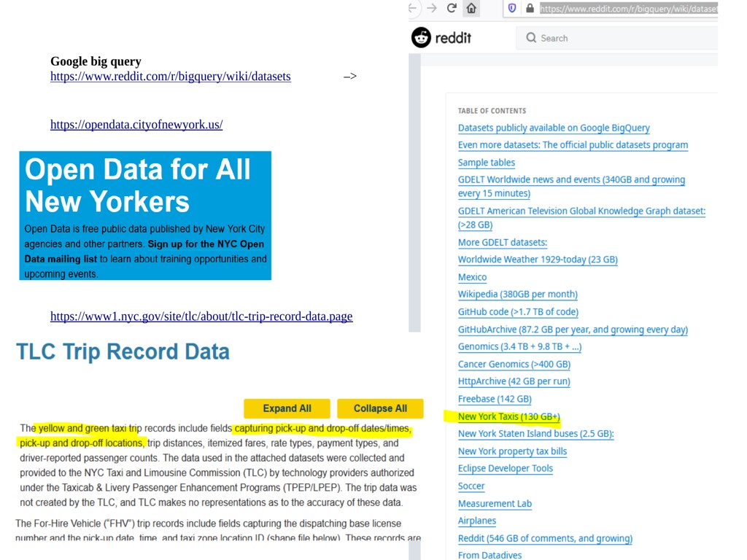Open the tracking protection shield icon
Viewport: 747px width, 560px height.
[x=512, y=9]
